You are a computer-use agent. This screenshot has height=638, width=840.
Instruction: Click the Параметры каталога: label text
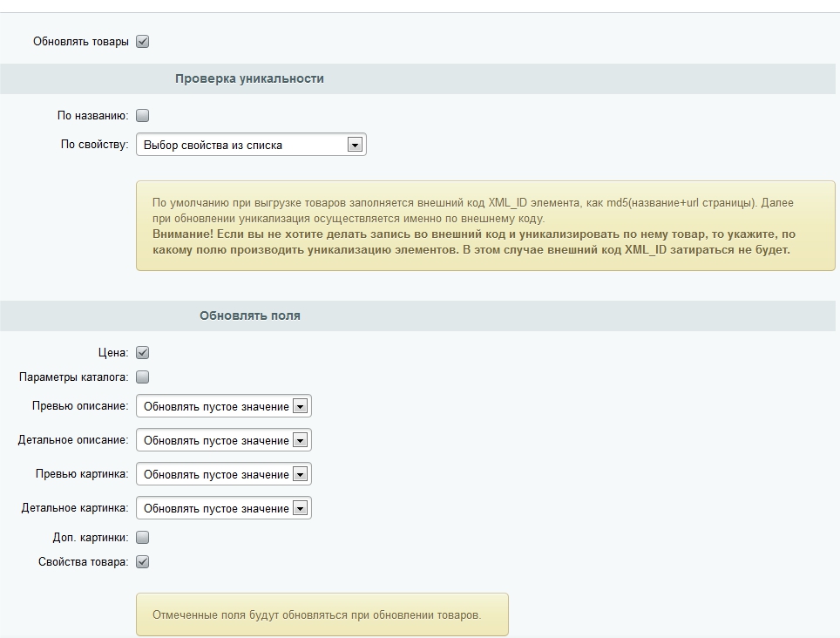coord(74,377)
